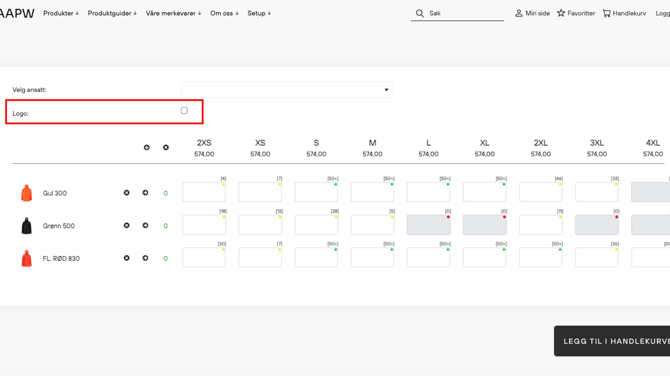Click the search magnifier icon
670x376 pixels.
coord(420,13)
